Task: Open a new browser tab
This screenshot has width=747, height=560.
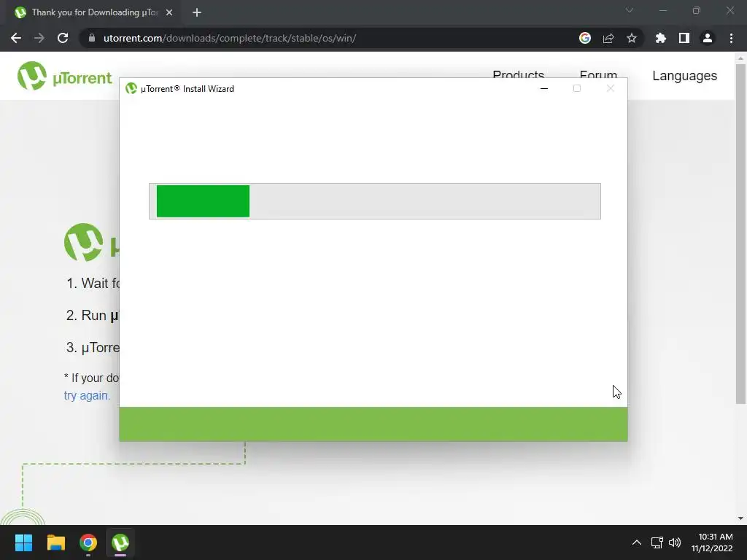Action: coord(197,12)
